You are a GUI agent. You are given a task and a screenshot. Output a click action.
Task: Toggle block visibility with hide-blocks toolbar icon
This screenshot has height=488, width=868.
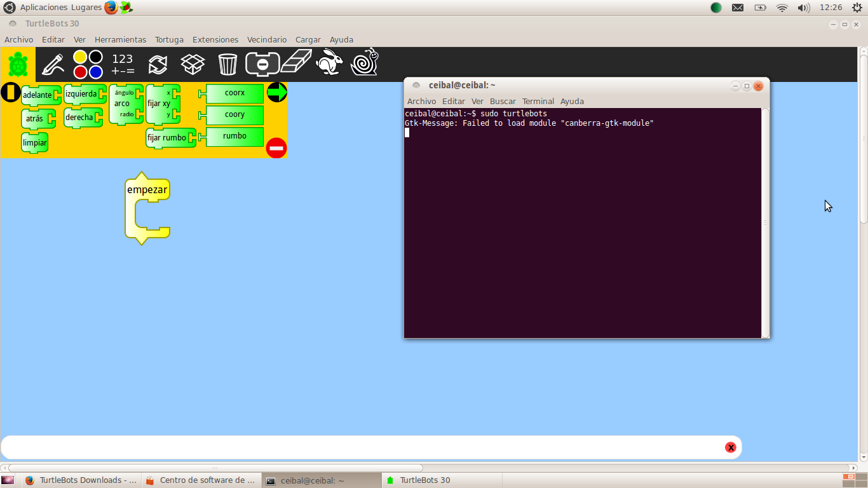pyautogui.click(x=262, y=64)
